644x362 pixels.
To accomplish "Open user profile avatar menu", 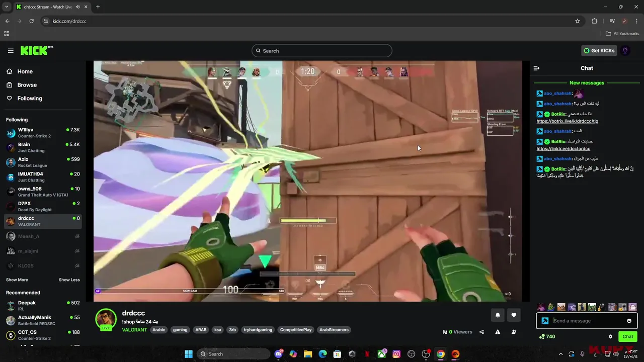I will (x=625, y=51).
